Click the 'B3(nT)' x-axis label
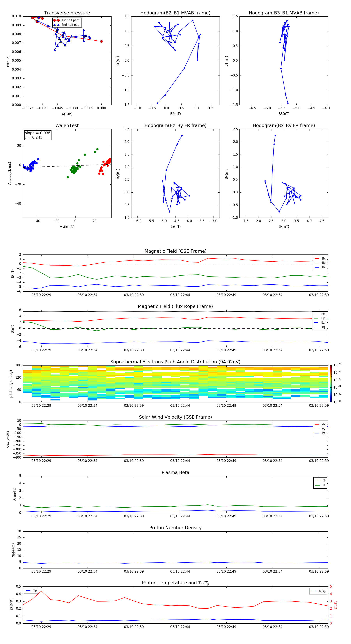351x644 pixels. 284,114
